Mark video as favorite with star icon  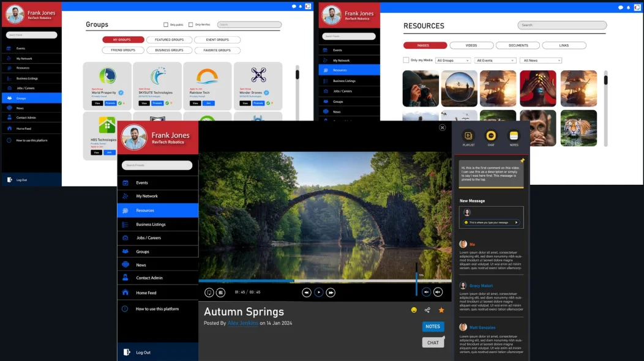point(441,310)
